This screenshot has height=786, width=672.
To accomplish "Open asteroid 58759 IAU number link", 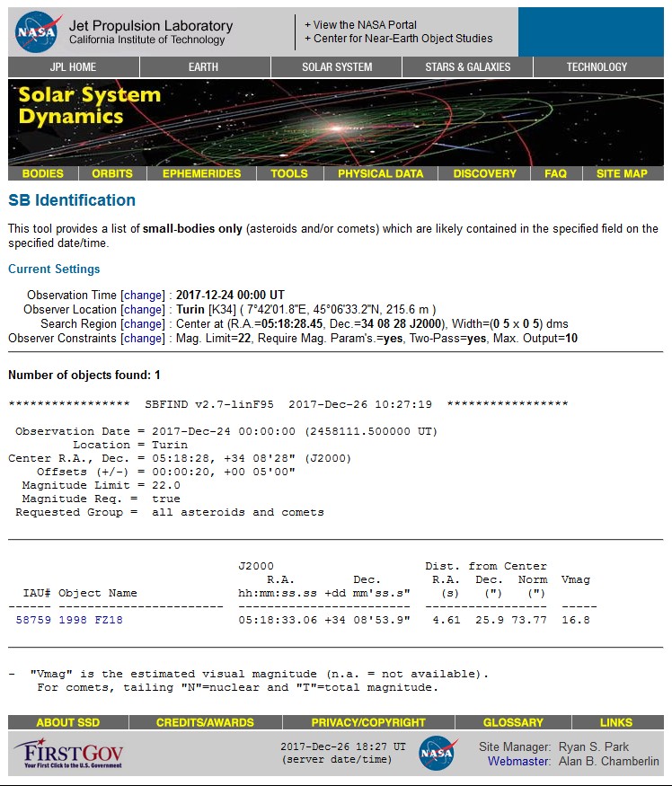I will coord(33,620).
